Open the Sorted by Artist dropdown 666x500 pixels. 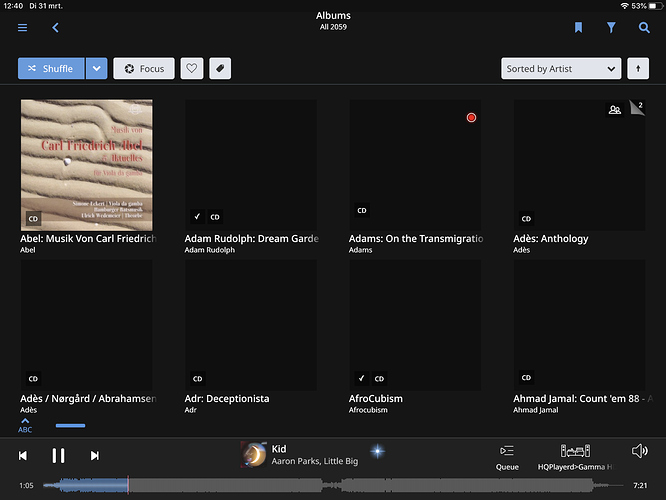(561, 68)
